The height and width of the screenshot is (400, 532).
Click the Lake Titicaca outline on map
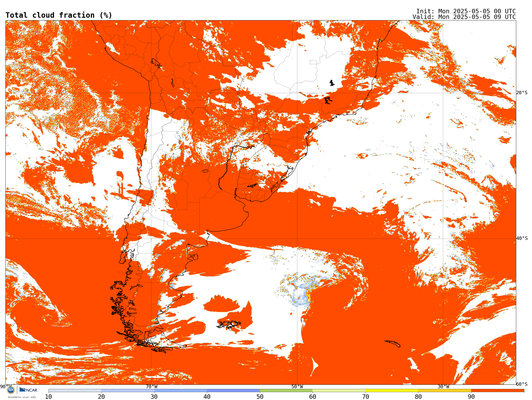pyautogui.click(x=156, y=63)
